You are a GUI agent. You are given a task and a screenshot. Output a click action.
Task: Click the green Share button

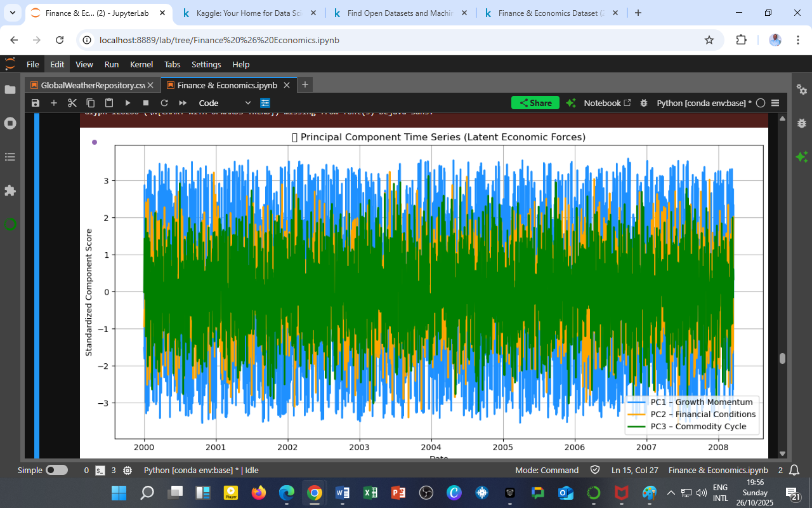[x=535, y=103]
